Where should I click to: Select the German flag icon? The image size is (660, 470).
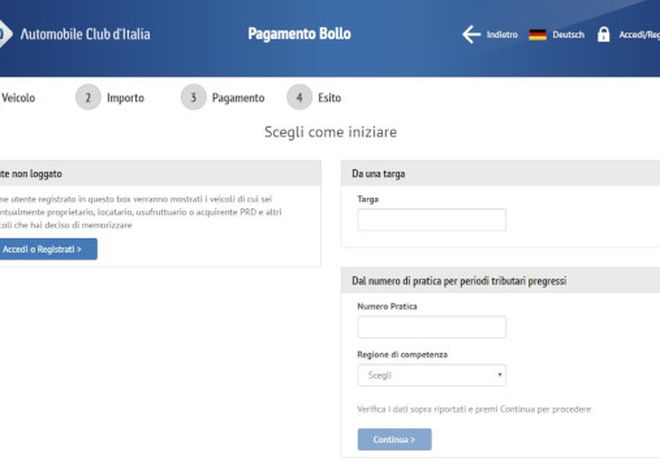tap(538, 35)
